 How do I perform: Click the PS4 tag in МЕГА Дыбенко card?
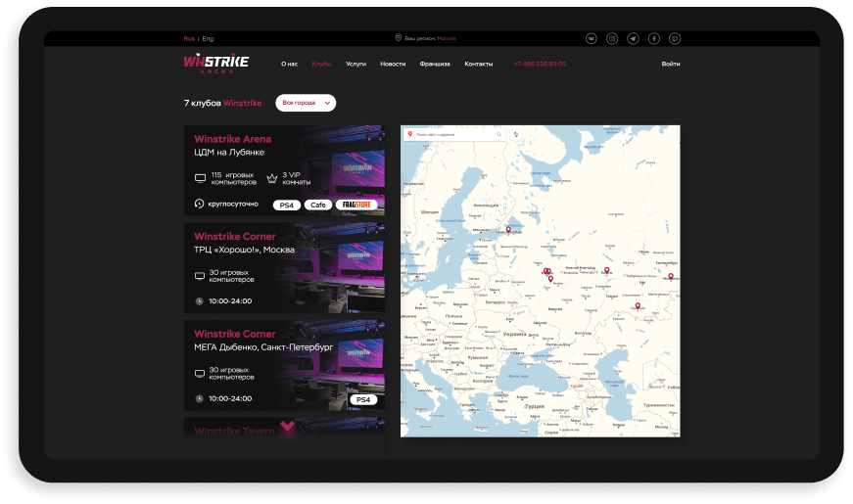pyautogui.click(x=363, y=399)
